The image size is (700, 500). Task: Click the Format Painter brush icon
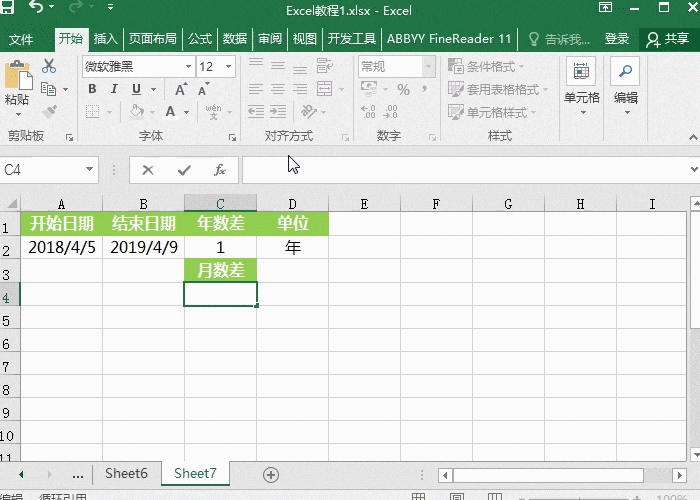pos(49,111)
